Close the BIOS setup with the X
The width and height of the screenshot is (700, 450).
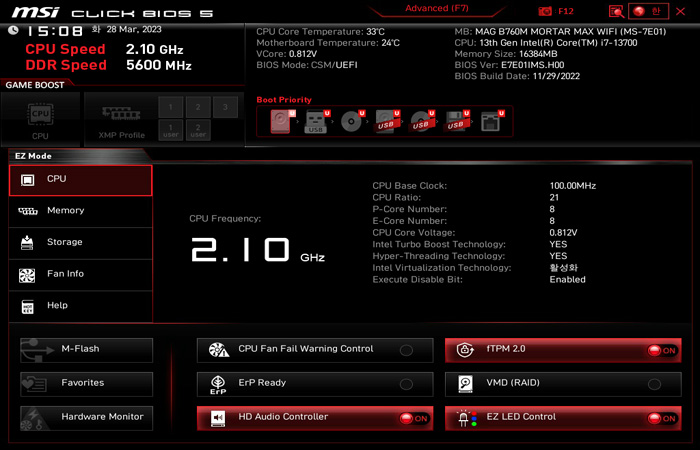(x=680, y=12)
